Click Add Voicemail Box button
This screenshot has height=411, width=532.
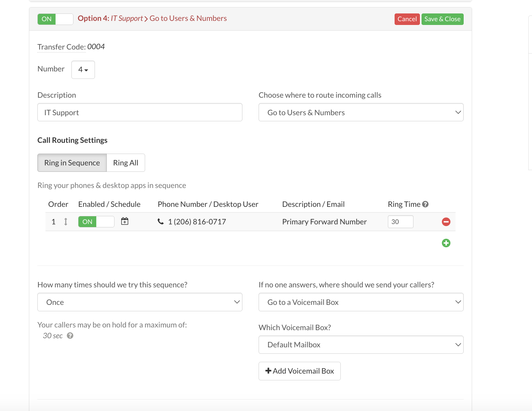coord(299,371)
